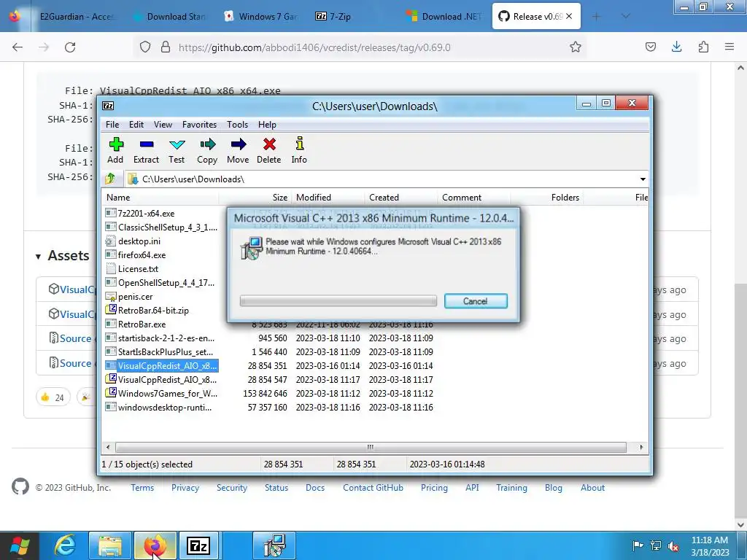Go up one folder level in 7-Zip

pyautogui.click(x=111, y=179)
